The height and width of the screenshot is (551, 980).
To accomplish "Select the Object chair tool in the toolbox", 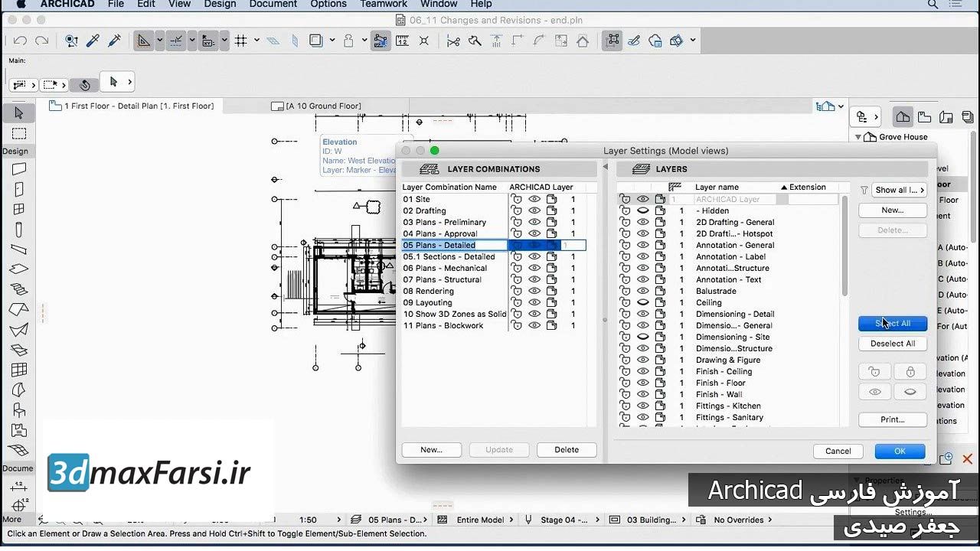I will click(19, 410).
